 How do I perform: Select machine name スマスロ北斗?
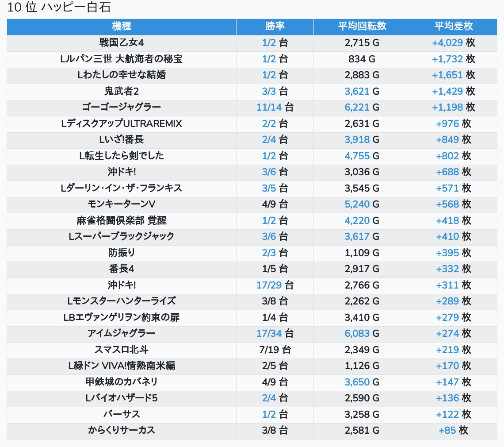[122, 350]
